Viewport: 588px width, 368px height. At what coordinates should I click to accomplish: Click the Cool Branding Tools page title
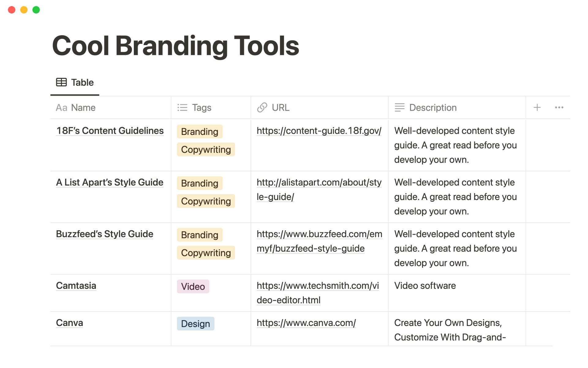pyautogui.click(x=175, y=46)
